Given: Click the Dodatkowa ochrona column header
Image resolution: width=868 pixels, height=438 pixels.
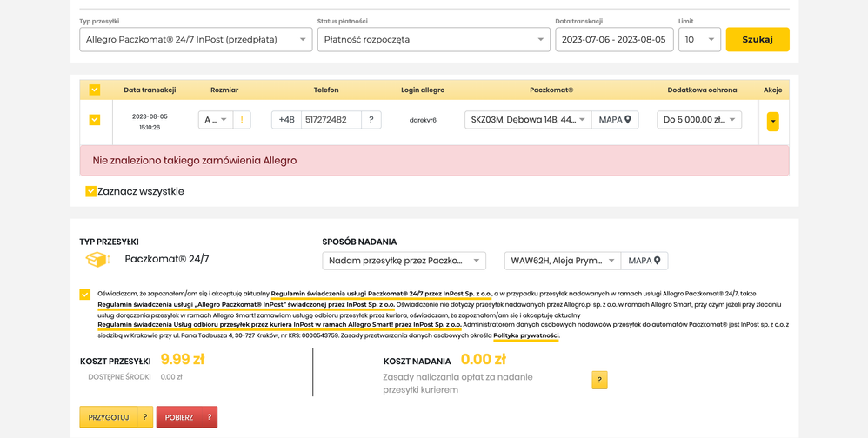Looking at the screenshot, I should (x=702, y=90).
